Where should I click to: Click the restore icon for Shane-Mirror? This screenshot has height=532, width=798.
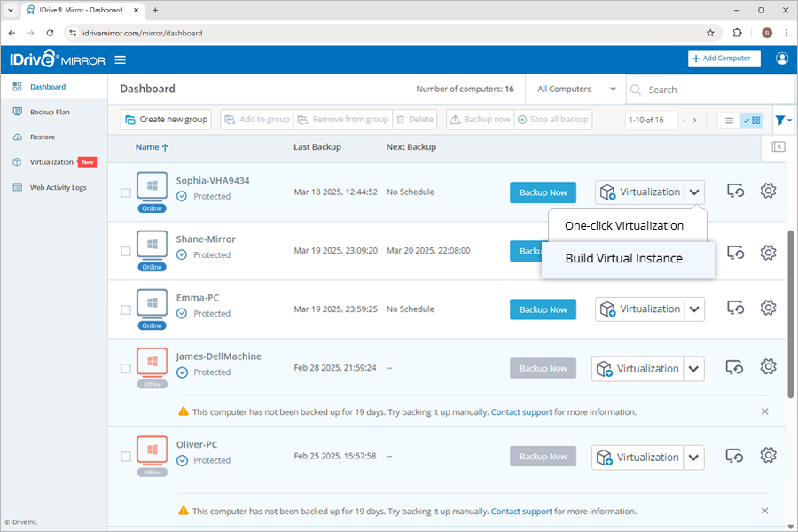735,253
